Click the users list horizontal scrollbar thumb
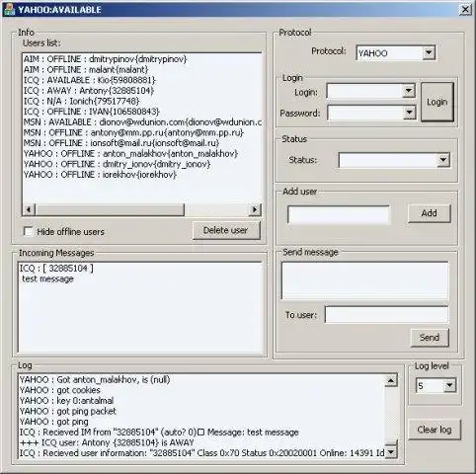Screen dimensions: 476x474 click(x=110, y=209)
